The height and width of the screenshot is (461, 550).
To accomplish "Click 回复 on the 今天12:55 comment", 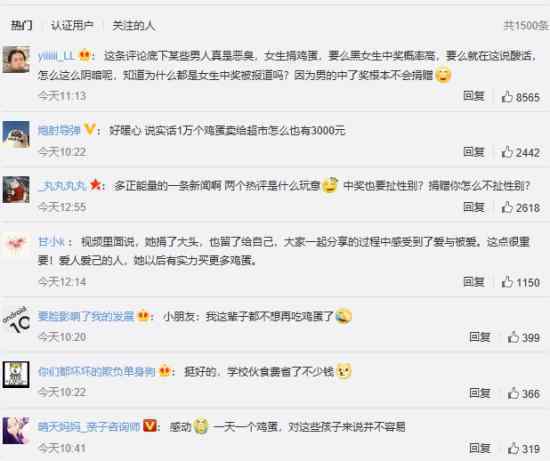I will pos(474,207).
